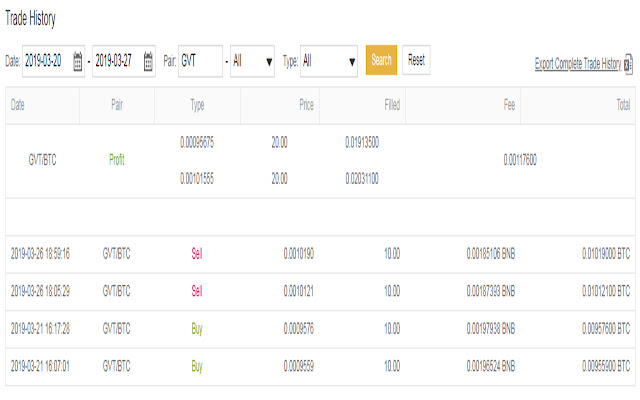This screenshot has height=400, width=640.
Task: Focus the start date field 2019-03-20
Action: [53, 61]
